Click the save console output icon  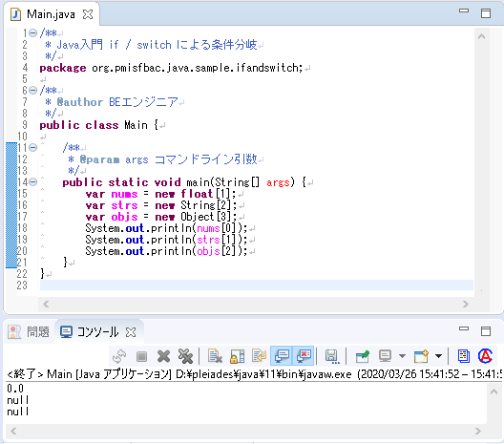point(332,356)
